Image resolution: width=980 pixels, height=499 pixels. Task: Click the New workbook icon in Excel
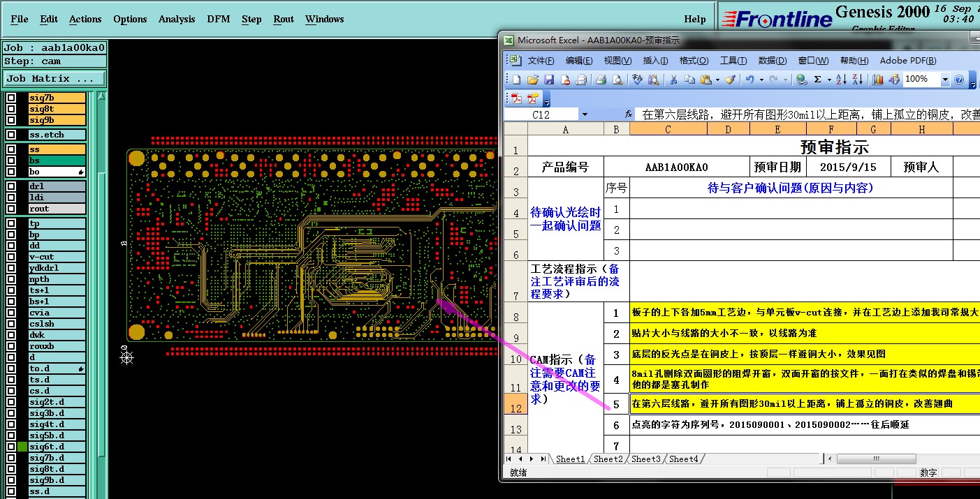(517, 80)
